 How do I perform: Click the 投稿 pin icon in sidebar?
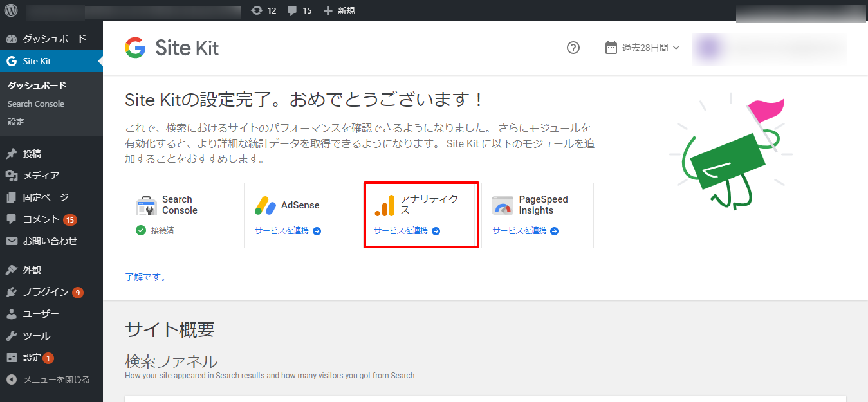tap(12, 154)
